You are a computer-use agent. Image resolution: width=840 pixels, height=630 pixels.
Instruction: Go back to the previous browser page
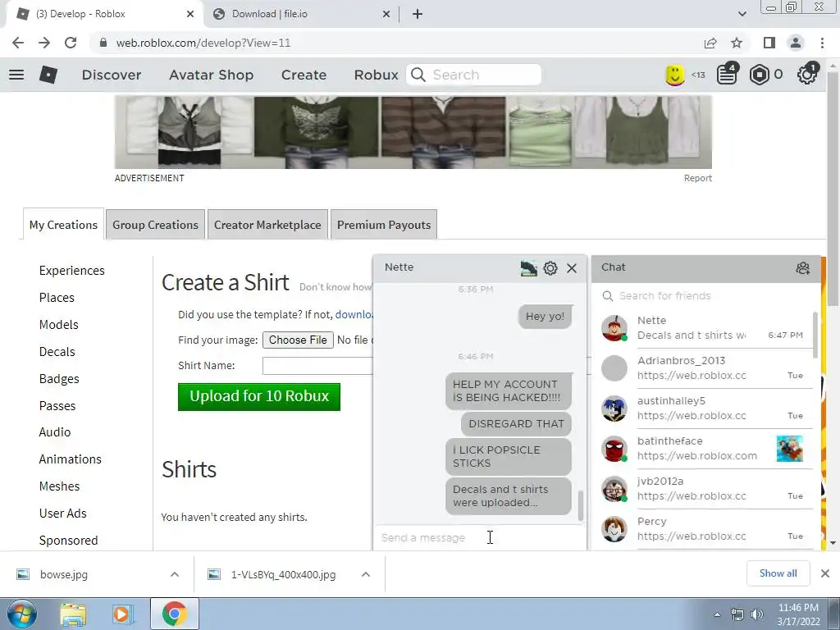click(x=18, y=43)
